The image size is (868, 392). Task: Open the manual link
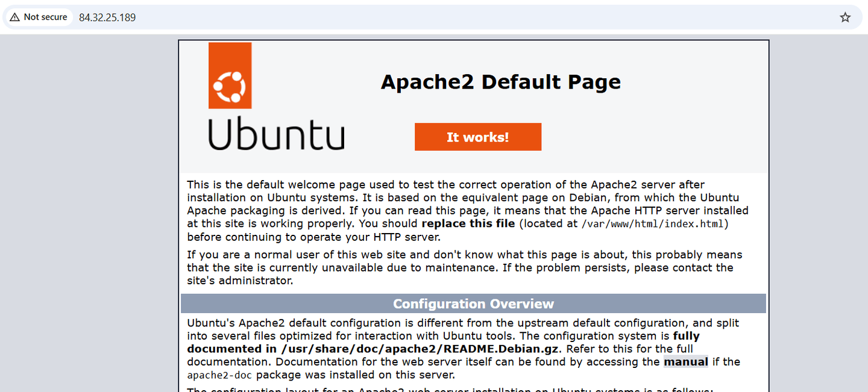[686, 362]
